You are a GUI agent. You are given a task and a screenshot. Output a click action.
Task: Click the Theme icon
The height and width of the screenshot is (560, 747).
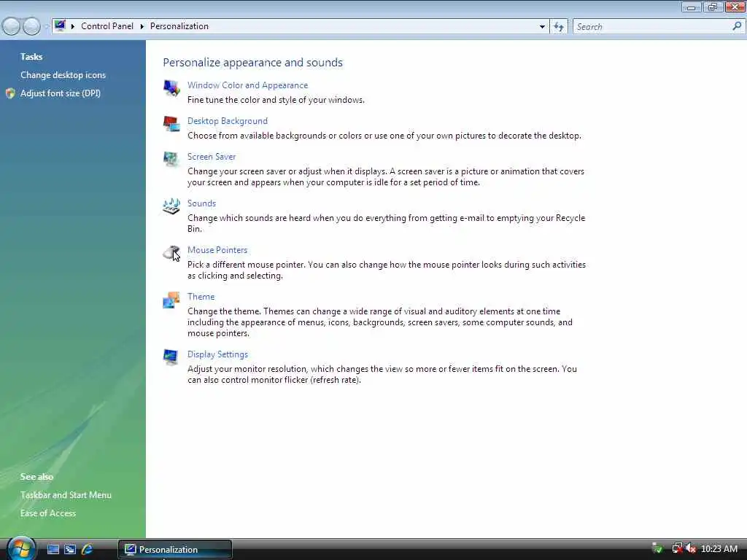pyautogui.click(x=171, y=300)
